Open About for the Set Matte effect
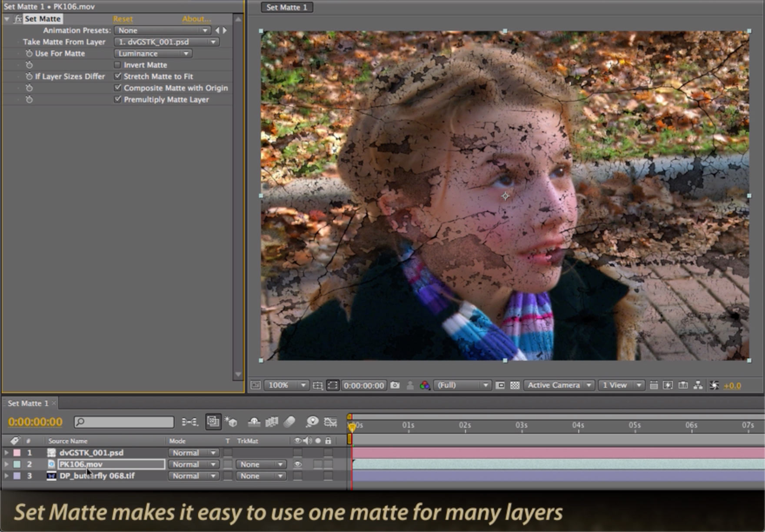Viewport: 765px width, 532px height. tap(196, 19)
